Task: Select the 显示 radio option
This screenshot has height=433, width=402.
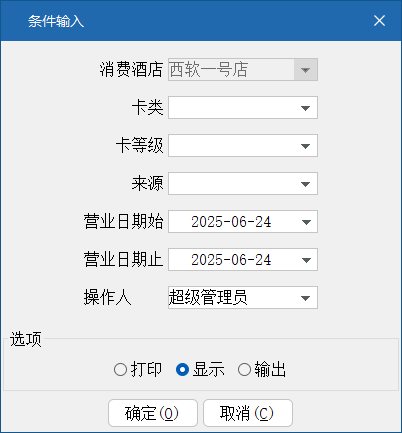Action: coord(200,369)
